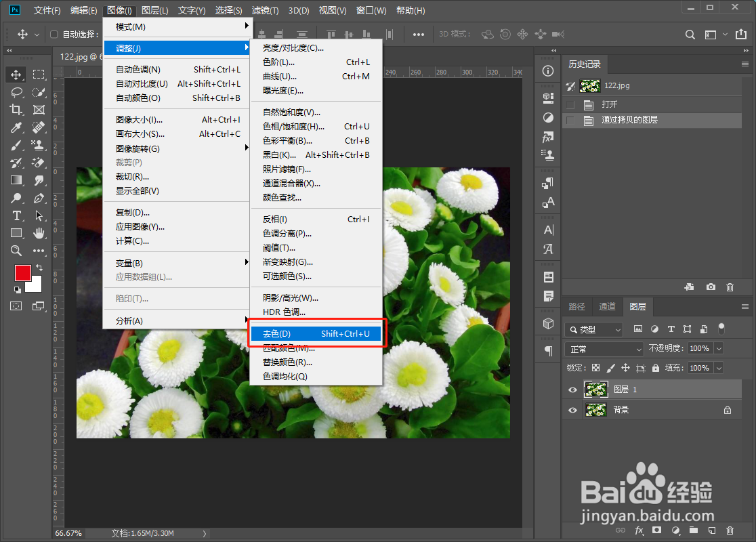The width and height of the screenshot is (756, 542).
Task: Select the Path Selection tool
Action: pyautogui.click(x=39, y=215)
